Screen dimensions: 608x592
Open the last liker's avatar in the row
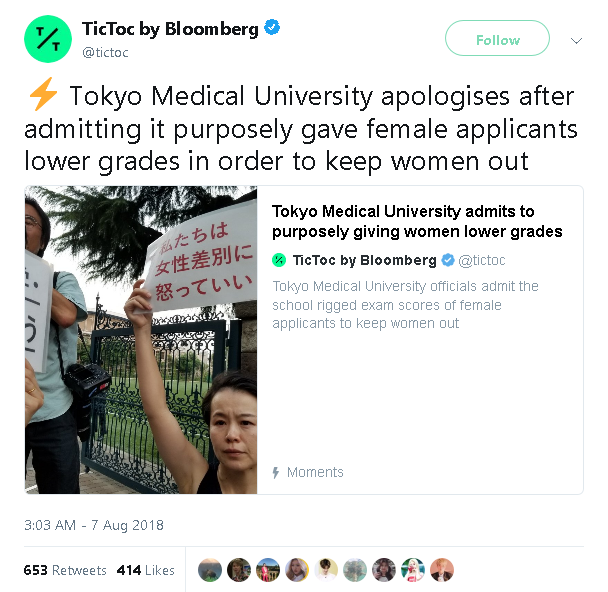point(442,570)
